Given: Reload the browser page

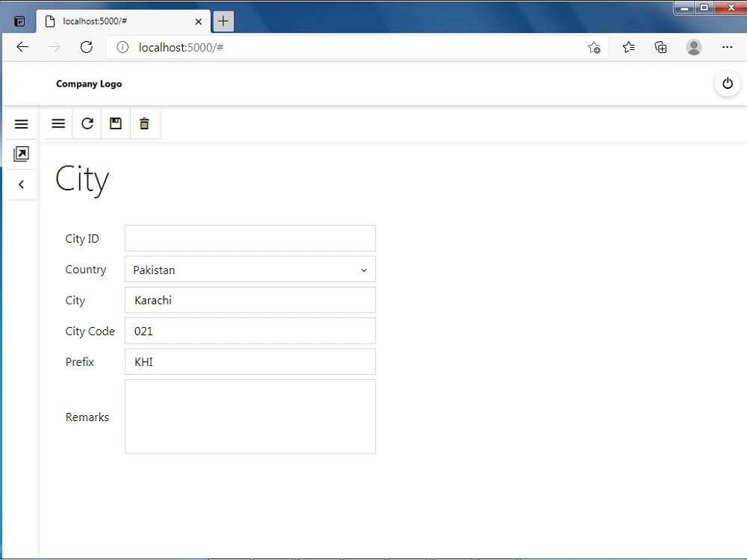Looking at the screenshot, I should 86,47.
